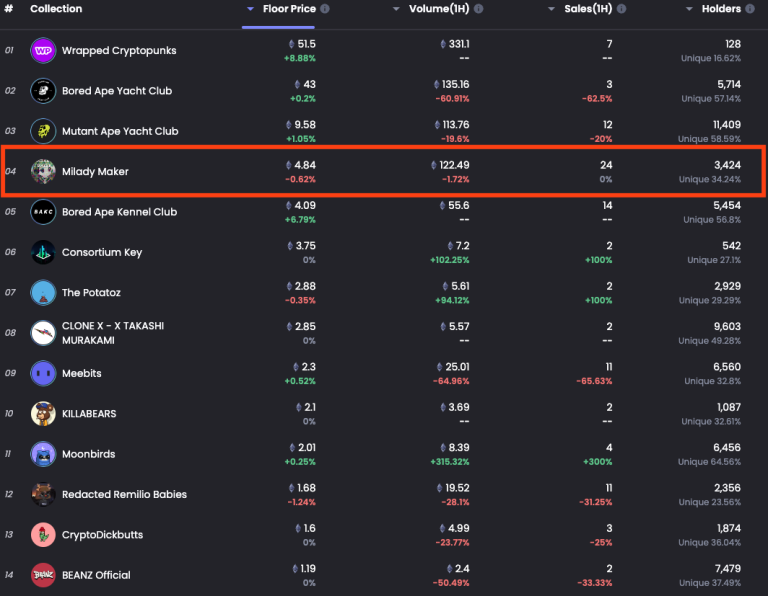Click the Moonbirds collection icon
768x596 pixels.
[43, 454]
